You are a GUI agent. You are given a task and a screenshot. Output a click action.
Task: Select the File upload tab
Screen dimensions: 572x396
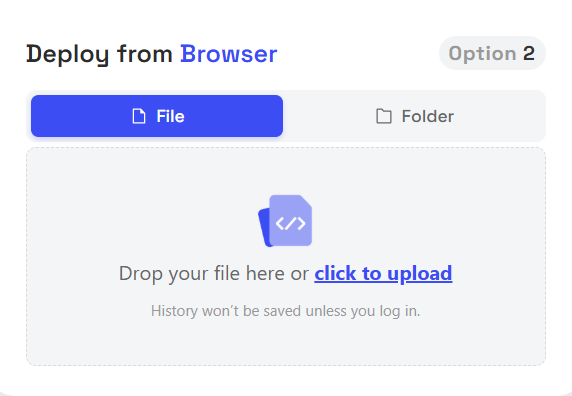coord(157,116)
